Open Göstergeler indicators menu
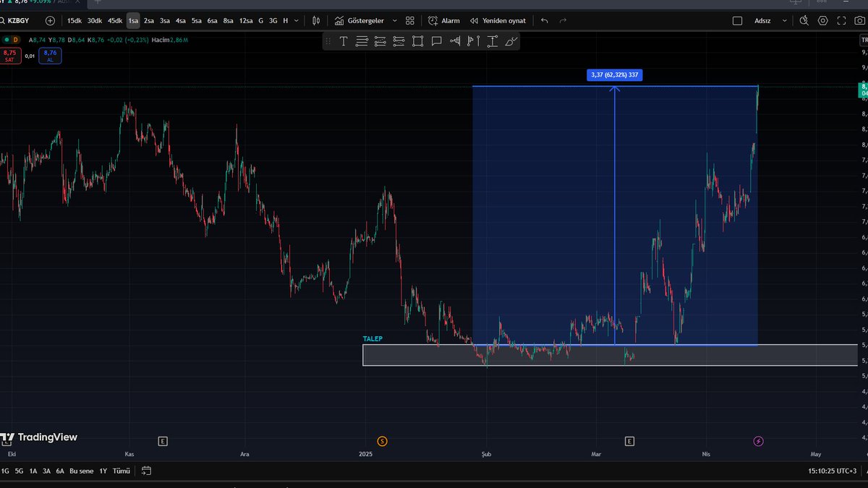The height and width of the screenshot is (488, 868). 359,21
